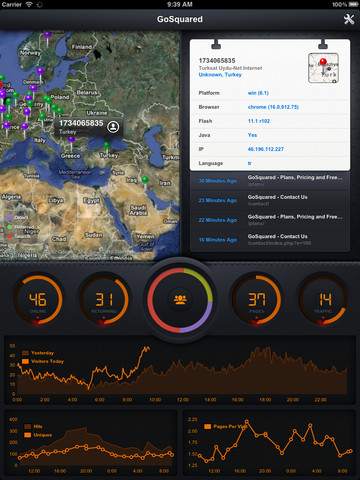The width and height of the screenshot is (360, 480).
Task: Open settings via the wrench icon
Action: (x=349, y=19)
